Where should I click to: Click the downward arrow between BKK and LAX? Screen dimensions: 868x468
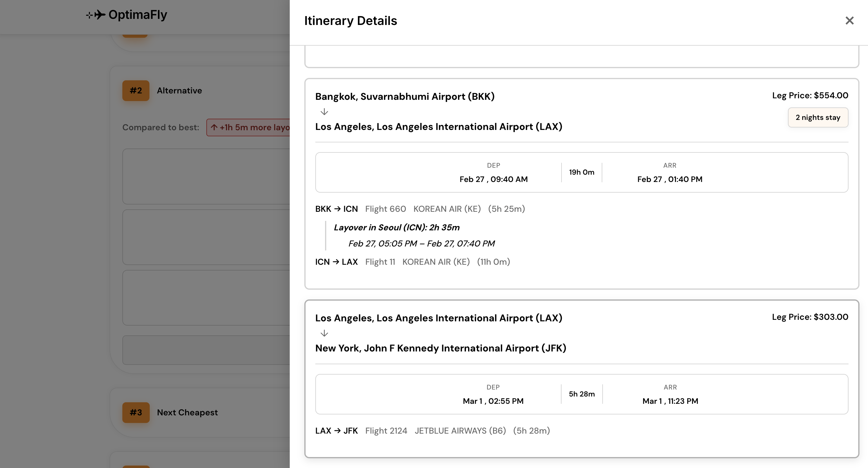click(324, 112)
